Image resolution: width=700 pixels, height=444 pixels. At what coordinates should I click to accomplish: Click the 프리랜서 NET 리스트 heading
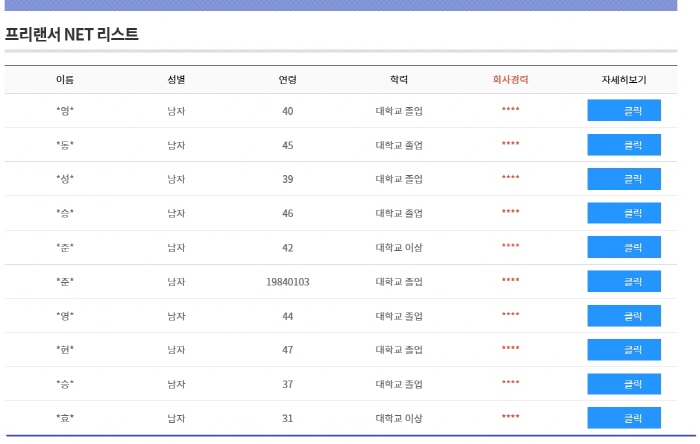72,35
